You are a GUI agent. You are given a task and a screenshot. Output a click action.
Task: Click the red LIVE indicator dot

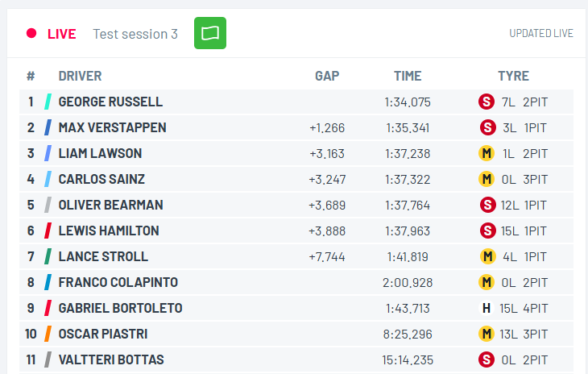pyautogui.click(x=31, y=33)
